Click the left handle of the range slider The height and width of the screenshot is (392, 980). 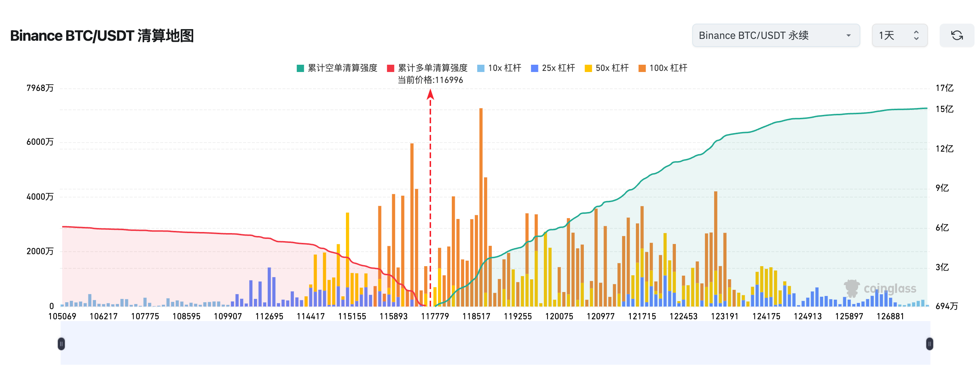click(61, 343)
